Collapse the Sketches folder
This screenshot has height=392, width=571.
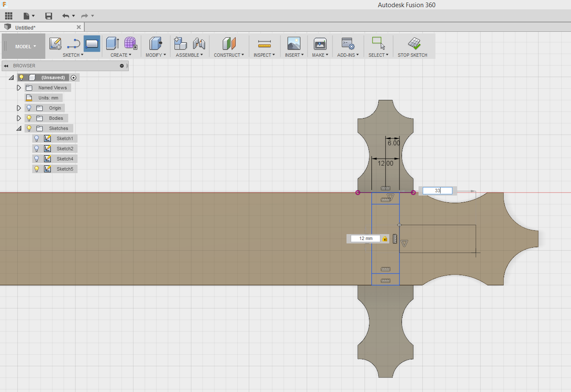coord(19,128)
